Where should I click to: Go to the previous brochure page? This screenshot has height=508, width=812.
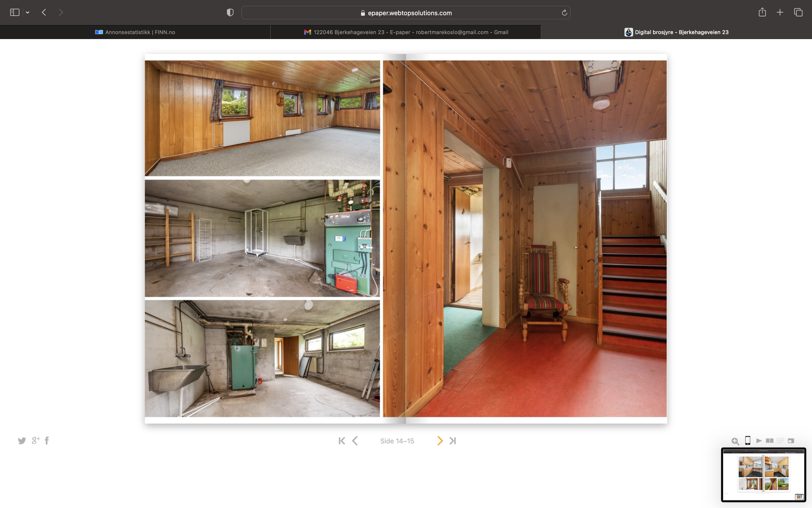point(355,441)
